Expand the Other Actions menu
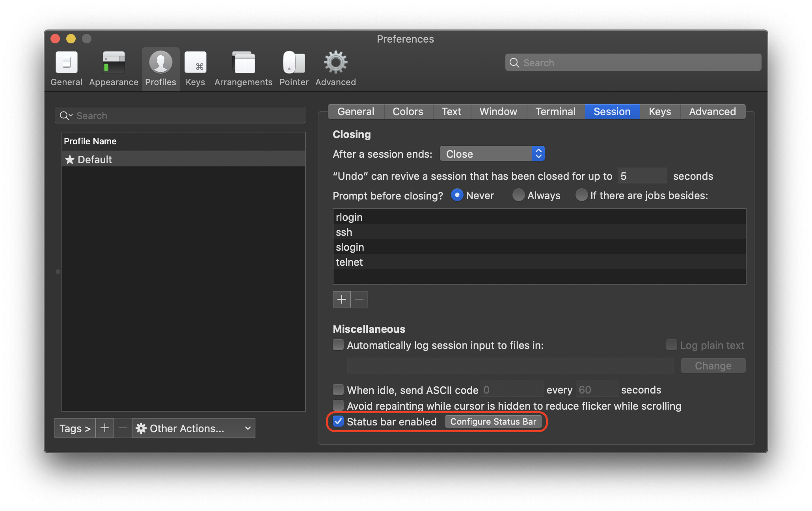 [x=193, y=428]
